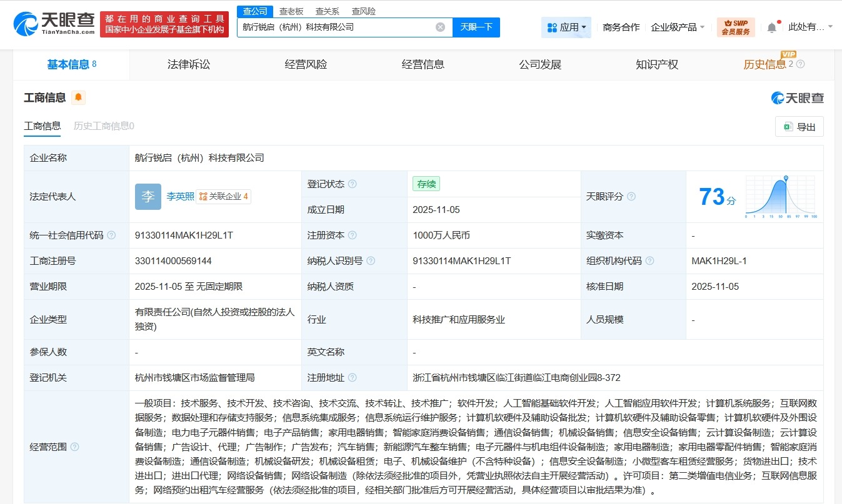Click the help icon next to 注册资本
This screenshot has width=842, height=504.
pos(354,235)
